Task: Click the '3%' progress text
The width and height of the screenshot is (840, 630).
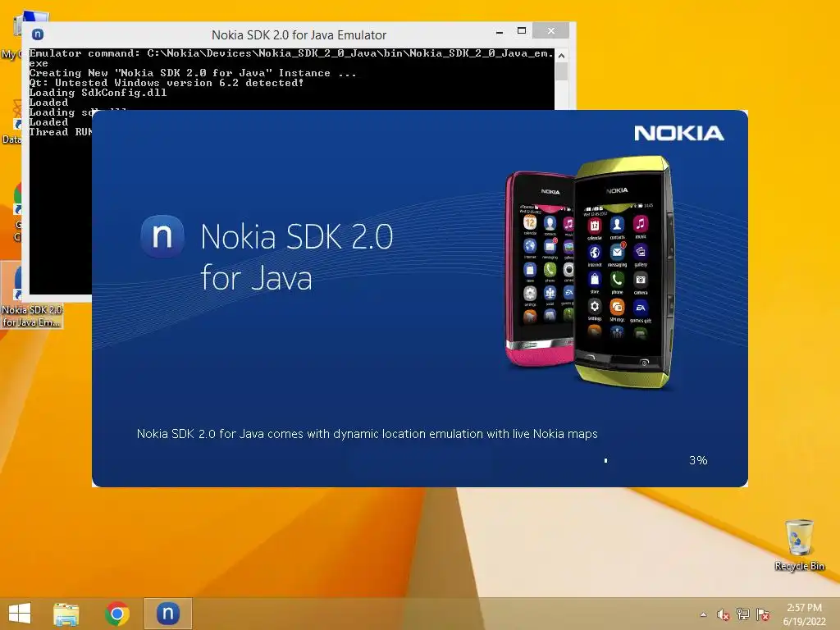Action: point(698,460)
